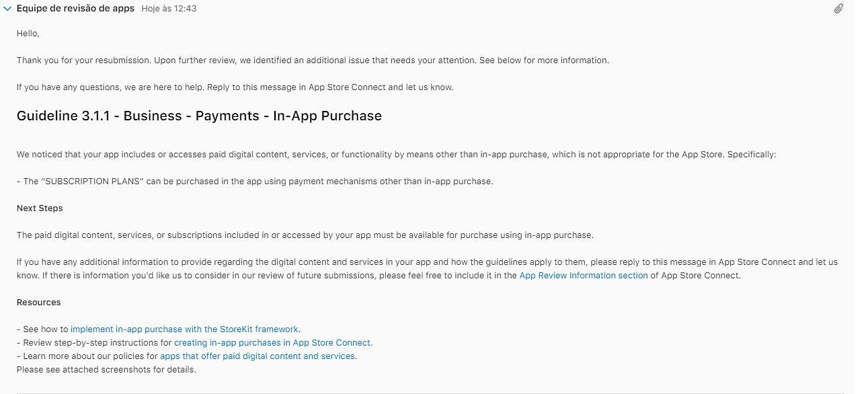The image size is (868, 394).
Task: Click the Guideline 3.1.1 heading
Action: pos(199,116)
